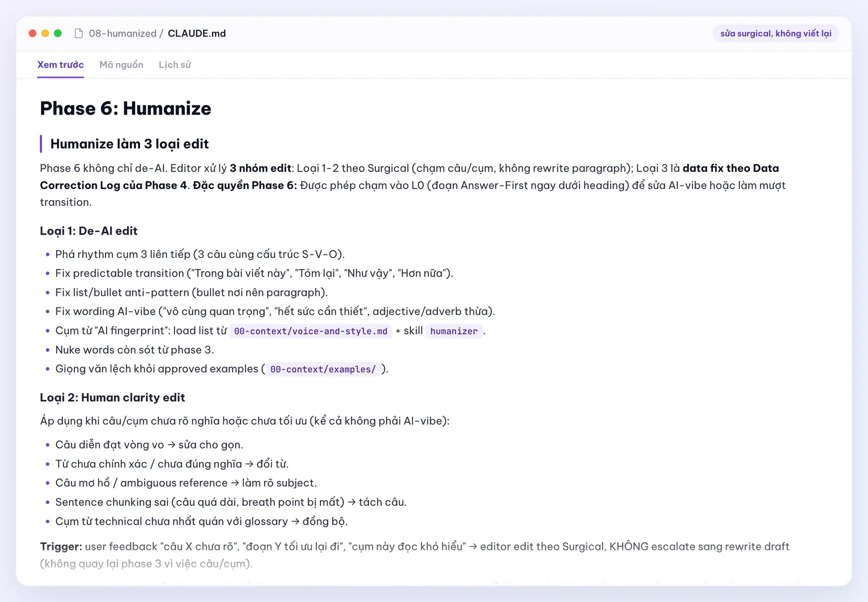Click the 00-context/voice-and-style.md code chip
868x602 pixels.
coord(310,331)
